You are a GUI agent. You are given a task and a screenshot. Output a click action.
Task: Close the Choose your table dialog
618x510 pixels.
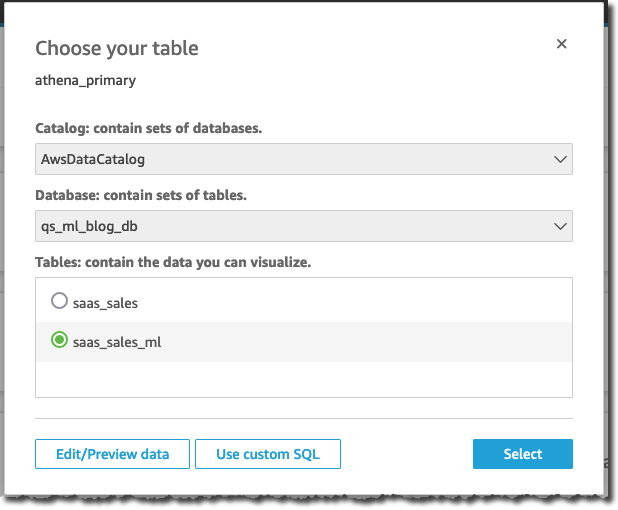tap(562, 44)
